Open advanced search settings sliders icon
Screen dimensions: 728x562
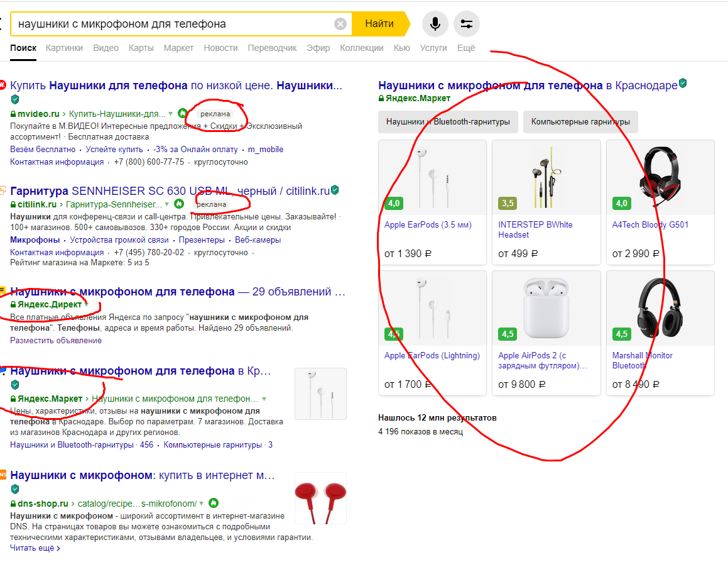467,24
